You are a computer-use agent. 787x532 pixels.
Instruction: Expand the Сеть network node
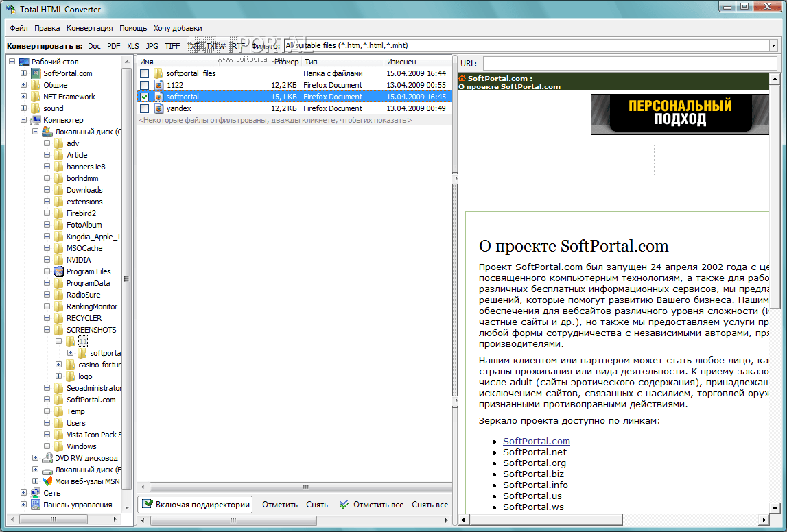pos(23,493)
